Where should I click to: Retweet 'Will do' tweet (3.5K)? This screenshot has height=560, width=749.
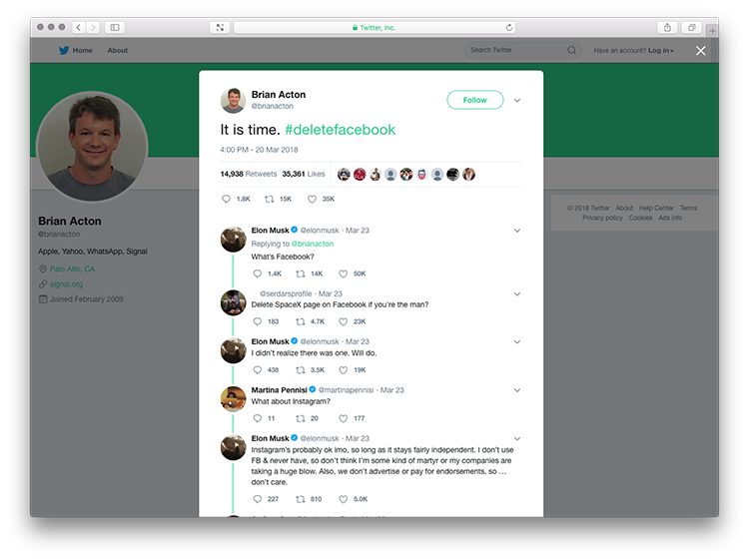[x=310, y=370]
